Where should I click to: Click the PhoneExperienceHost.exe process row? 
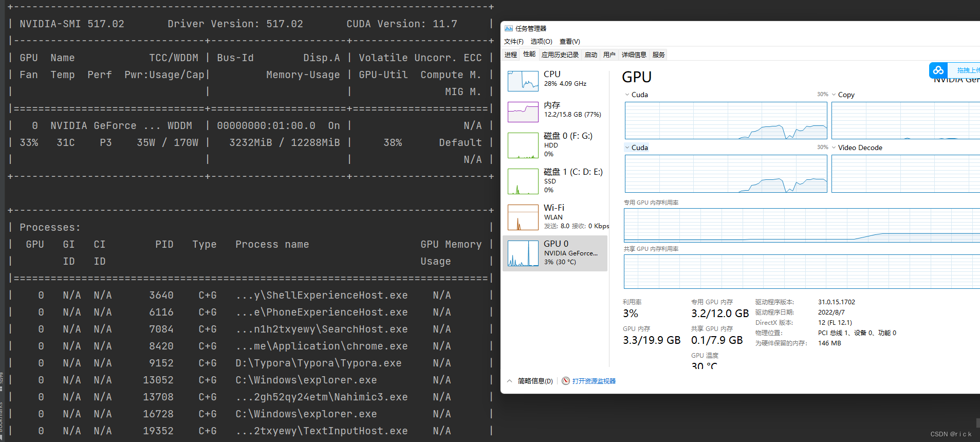click(251, 312)
